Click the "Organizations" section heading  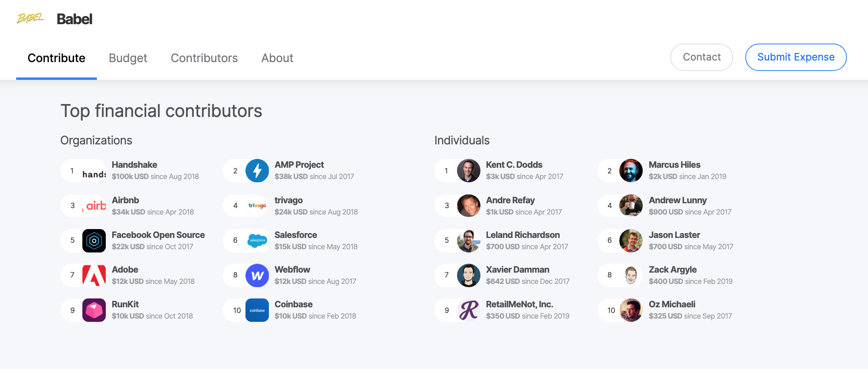pos(96,140)
